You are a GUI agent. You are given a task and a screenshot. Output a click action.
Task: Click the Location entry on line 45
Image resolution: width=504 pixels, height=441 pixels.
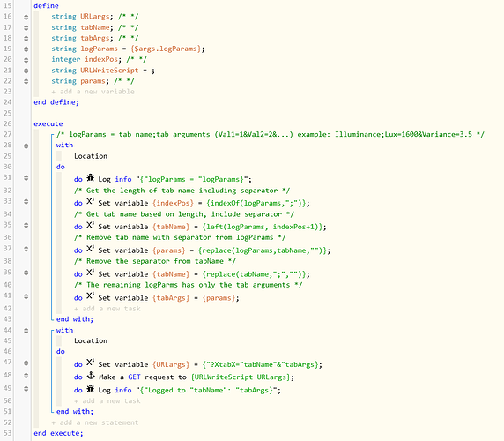(91, 340)
